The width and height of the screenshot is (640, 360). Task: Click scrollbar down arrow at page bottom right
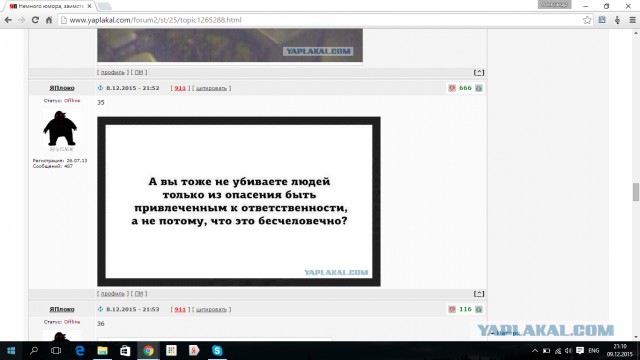pyautogui.click(x=636, y=337)
